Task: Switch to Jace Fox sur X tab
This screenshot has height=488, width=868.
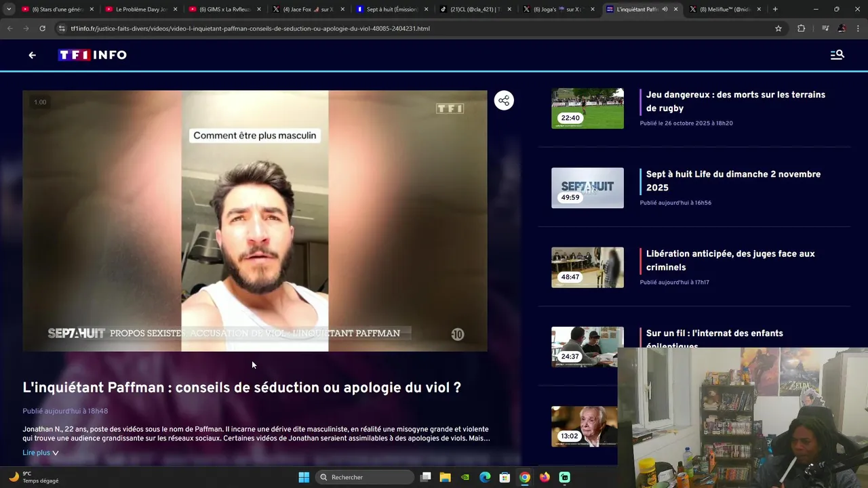Action: 308,9
